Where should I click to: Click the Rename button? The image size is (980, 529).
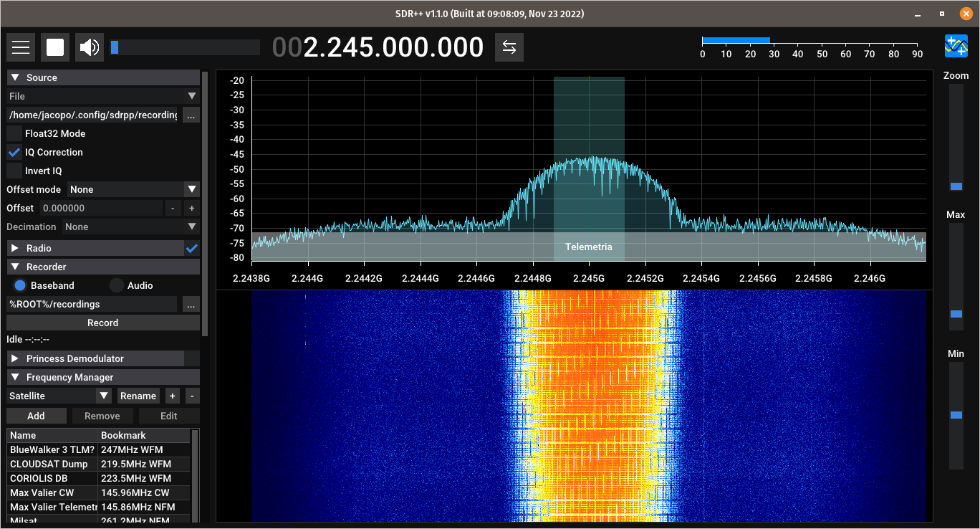click(x=138, y=396)
